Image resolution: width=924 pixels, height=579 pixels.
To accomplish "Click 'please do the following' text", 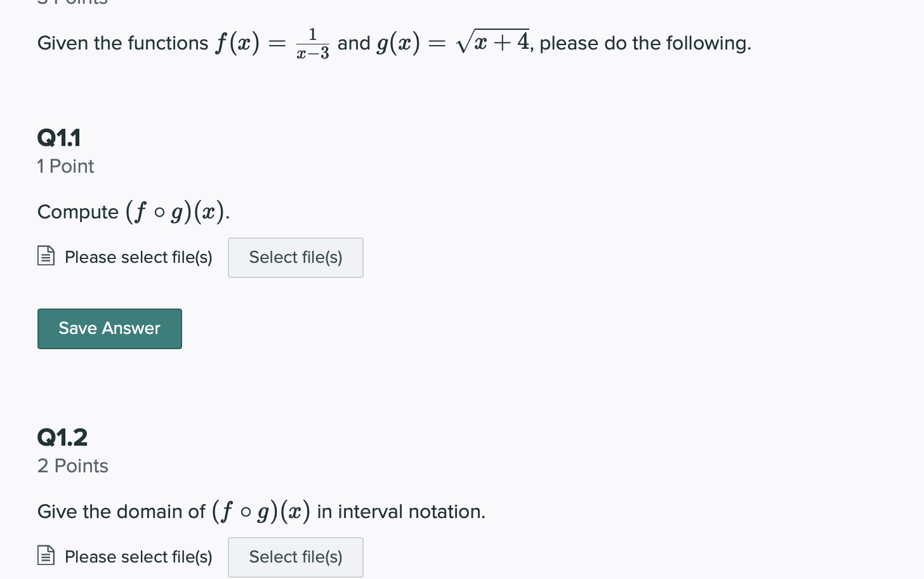I will click(645, 43).
